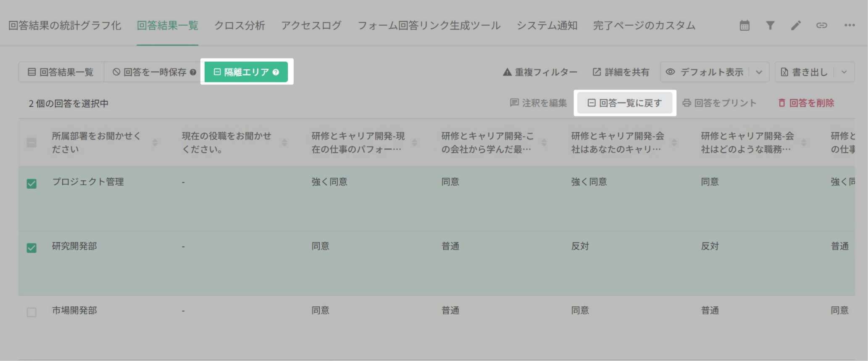Click the 書き出し export button
This screenshot has width=868, height=361.
point(804,72)
